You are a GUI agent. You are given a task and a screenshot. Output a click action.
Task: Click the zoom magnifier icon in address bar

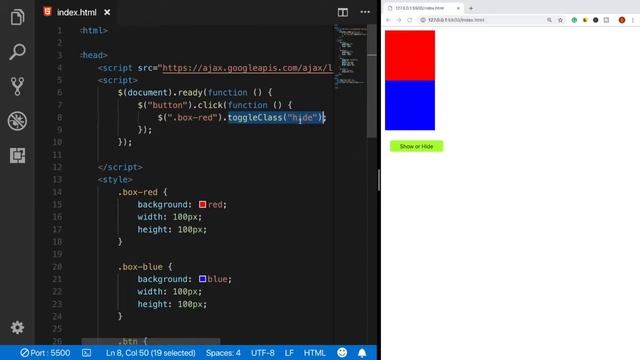(x=549, y=20)
